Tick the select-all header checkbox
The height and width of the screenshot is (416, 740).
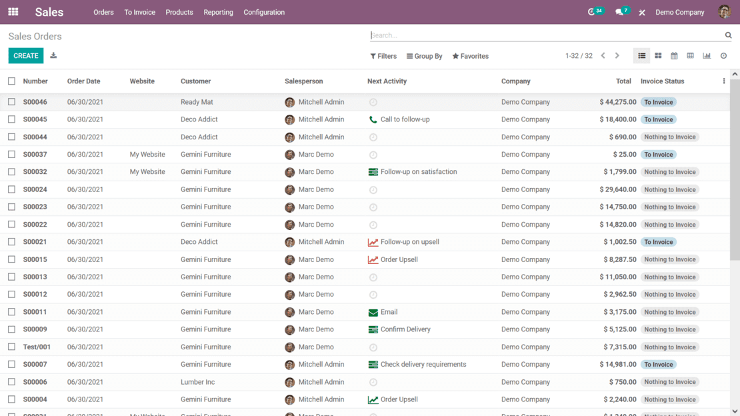[12, 81]
